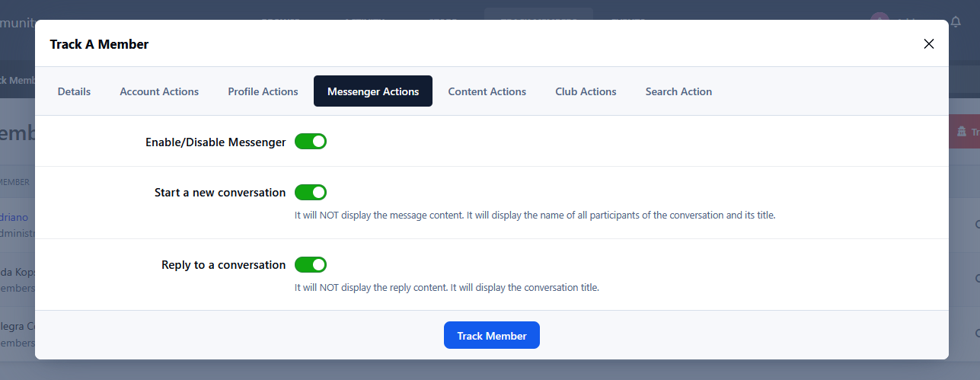Image resolution: width=980 pixels, height=380 pixels.
Task: Click the user avatar in header
Action: [879, 21]
